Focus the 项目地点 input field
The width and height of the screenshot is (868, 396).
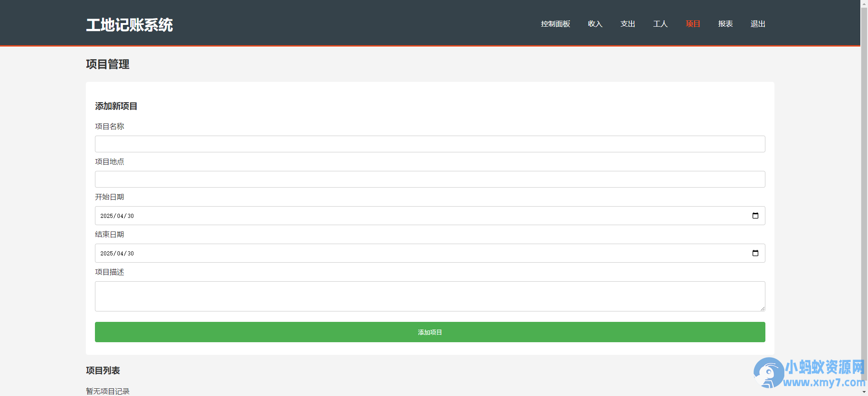click(x=430, y=179)
